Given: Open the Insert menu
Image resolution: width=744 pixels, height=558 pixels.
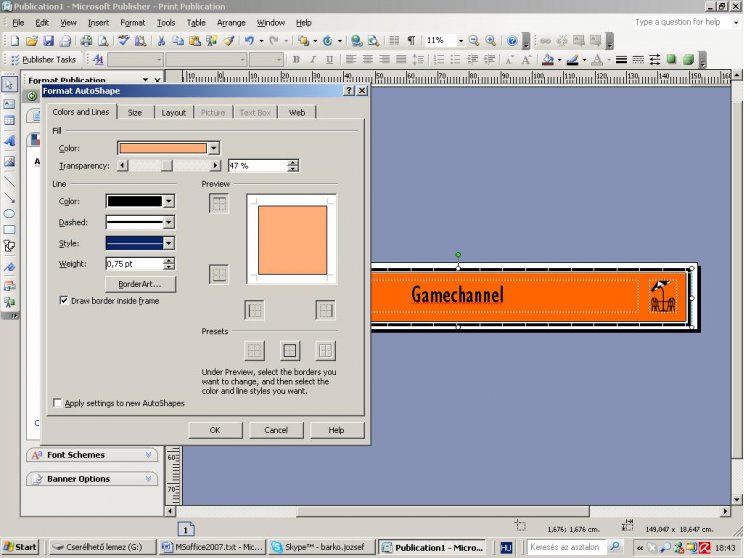Looking at the screenshot, I should (x=98, y=22).
